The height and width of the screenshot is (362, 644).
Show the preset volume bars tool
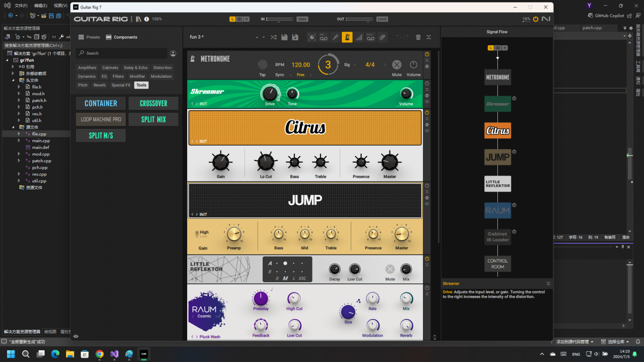pos(359,37)
